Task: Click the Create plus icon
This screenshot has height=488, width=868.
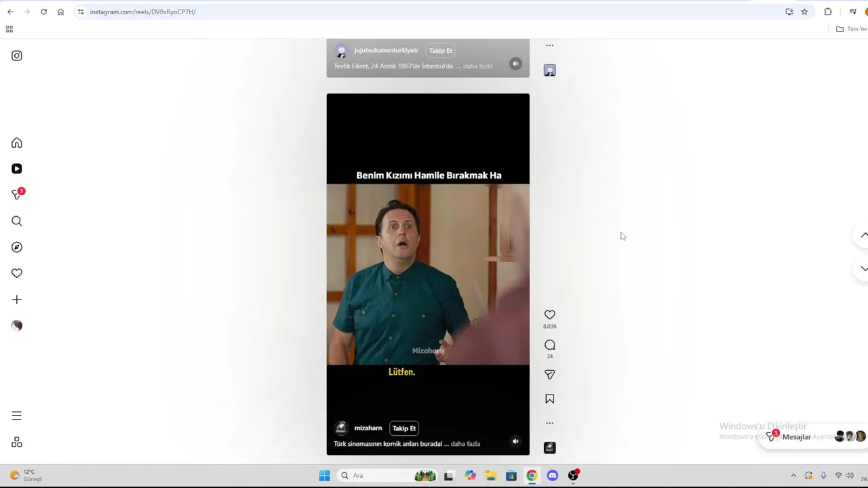Action: [x=17, y=300]
